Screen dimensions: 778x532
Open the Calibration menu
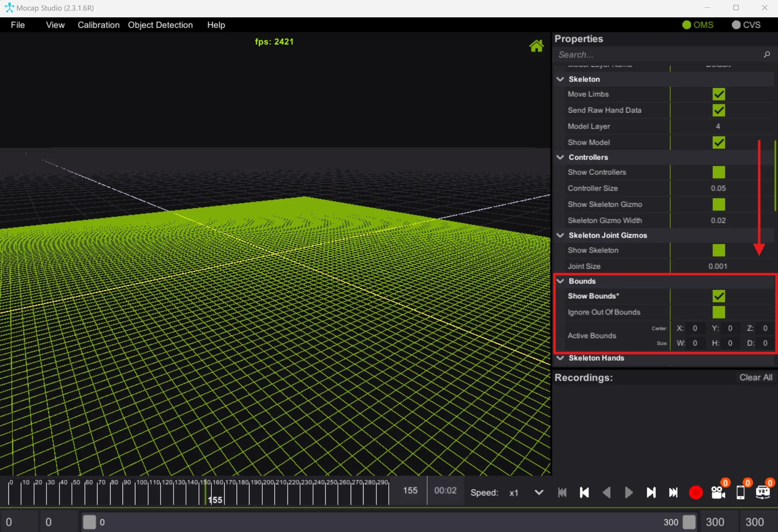[98, 25]
